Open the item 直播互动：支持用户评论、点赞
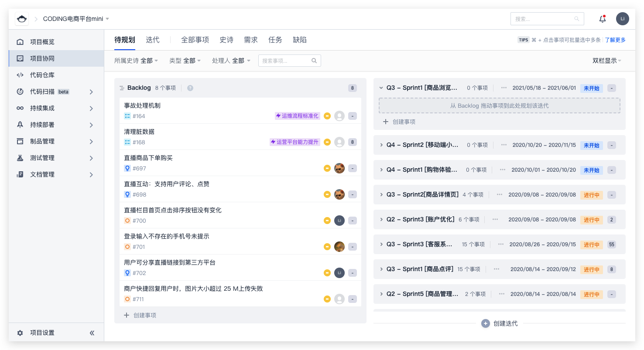 pos(167,184)
